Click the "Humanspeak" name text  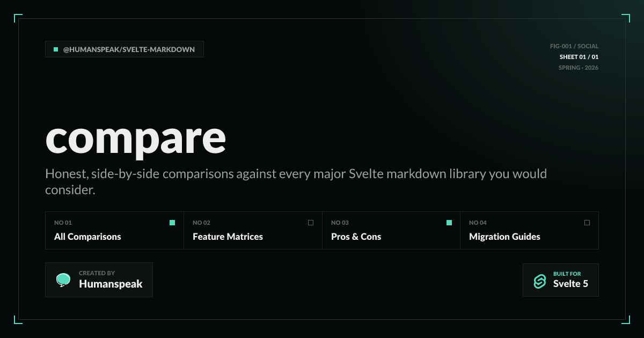[x=111, y=284]
